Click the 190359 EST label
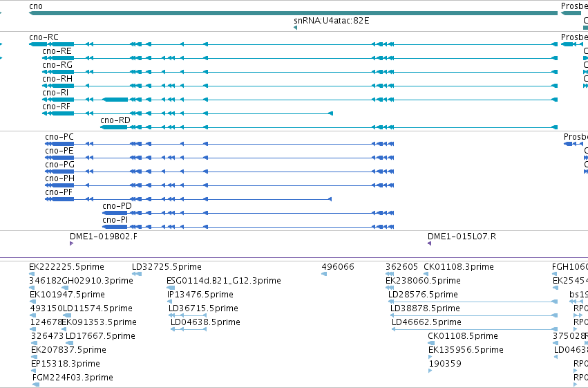 coord(445,364)
